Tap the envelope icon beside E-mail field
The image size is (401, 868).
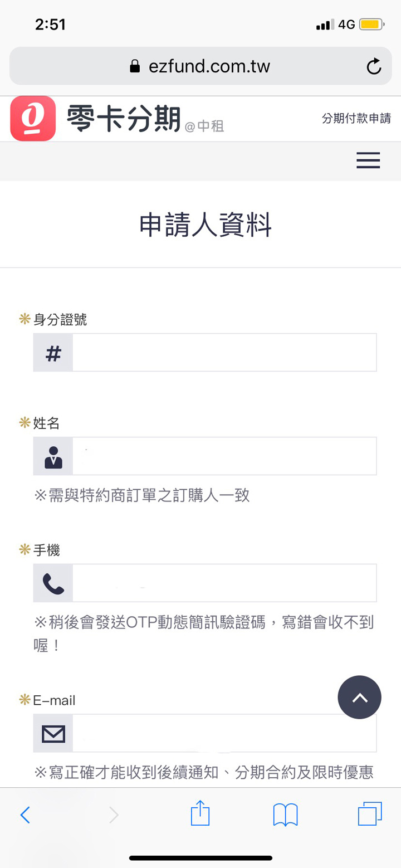(x=53, y=734)
